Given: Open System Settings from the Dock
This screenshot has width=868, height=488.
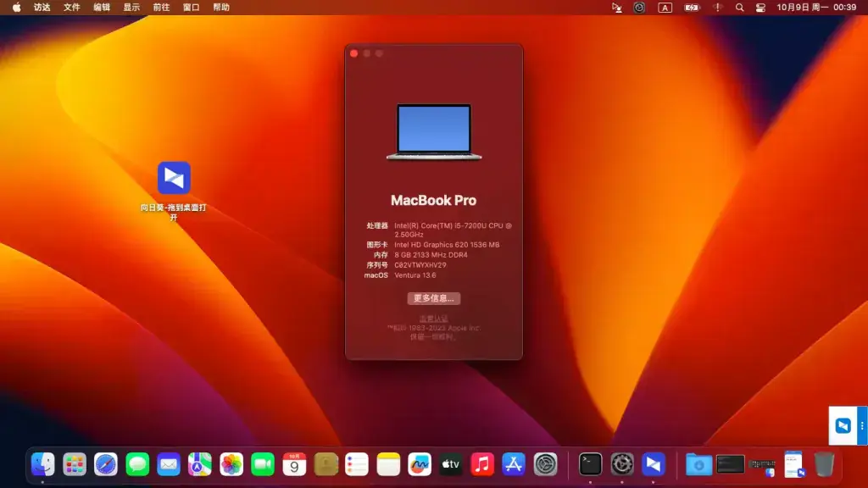Looking at the screenshot, I should [545, 464].
